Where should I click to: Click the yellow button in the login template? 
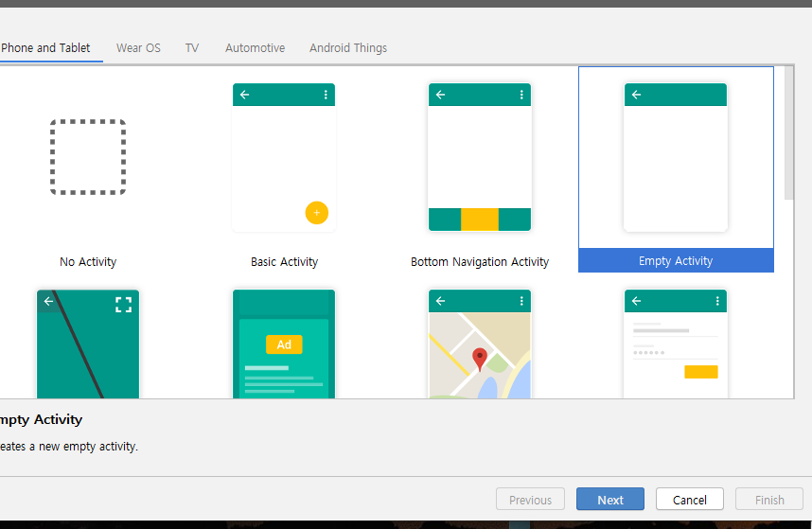click(700, 372)
